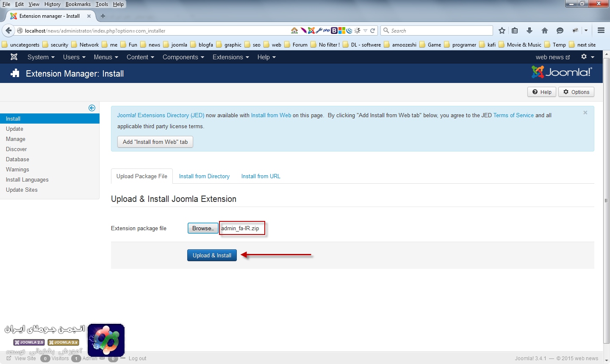Switch to the Install from URL tab

click(x=261, y=176)
